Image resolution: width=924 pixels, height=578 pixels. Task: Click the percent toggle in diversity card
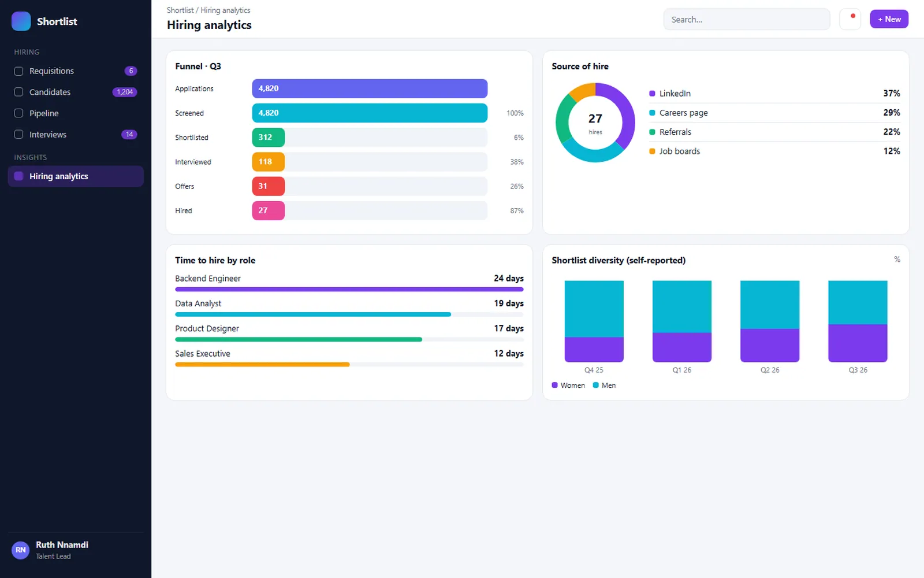click(x=897, y=260)
